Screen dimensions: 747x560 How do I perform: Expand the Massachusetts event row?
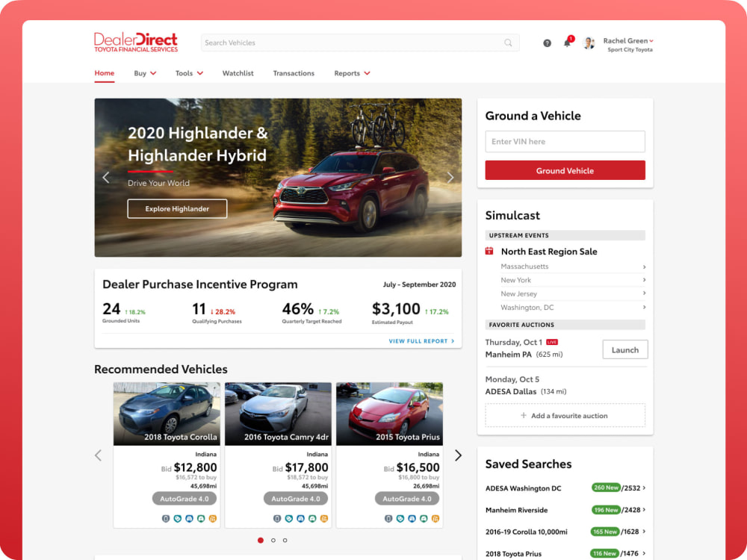[x=573, y=267]
